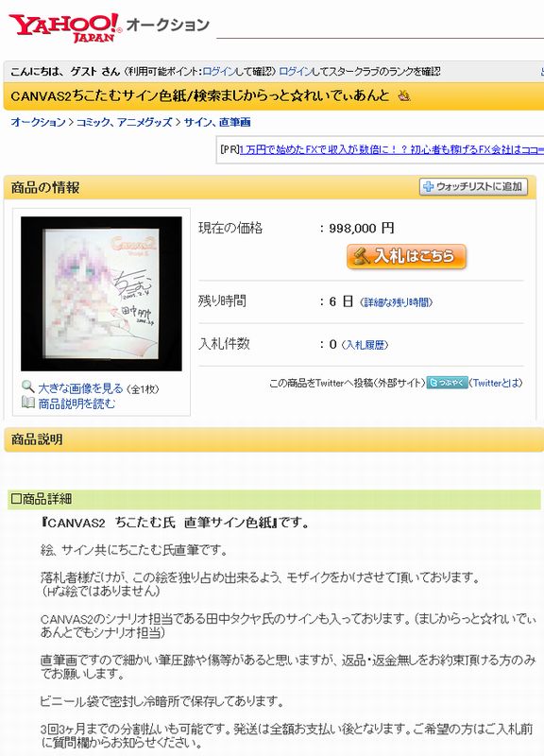Click the book icon beside 商品説明を読む
The image size is (544, 756).
(28, 403)
